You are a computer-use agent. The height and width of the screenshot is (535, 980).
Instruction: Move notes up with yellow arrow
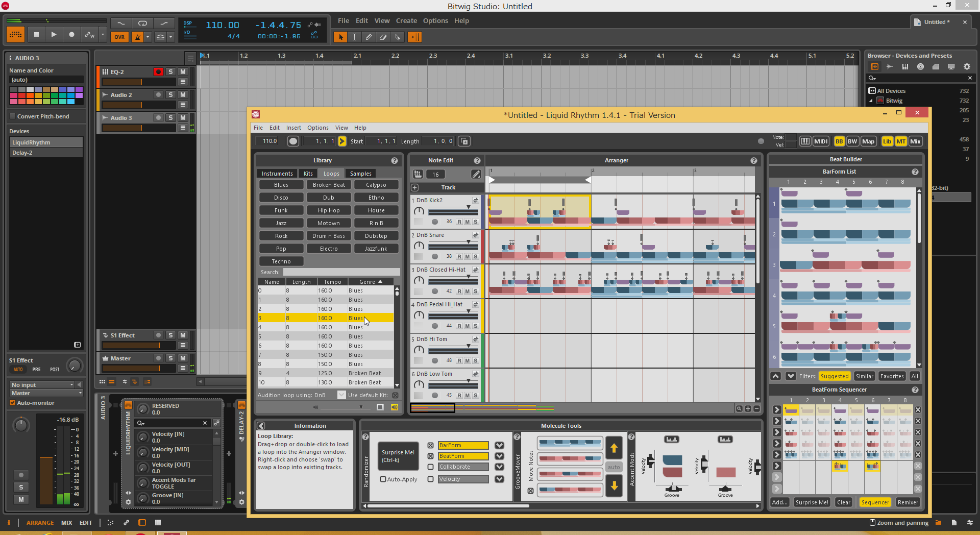point(614,448)
